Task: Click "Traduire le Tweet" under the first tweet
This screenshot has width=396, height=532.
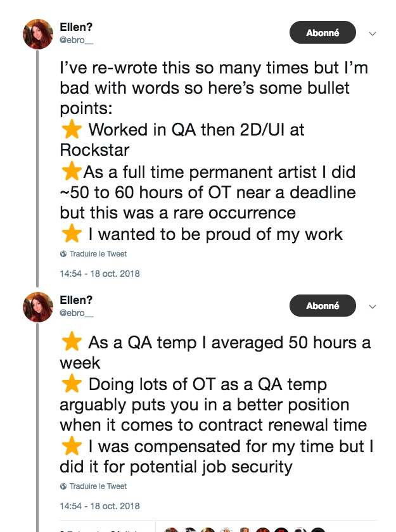Action: 98,254
